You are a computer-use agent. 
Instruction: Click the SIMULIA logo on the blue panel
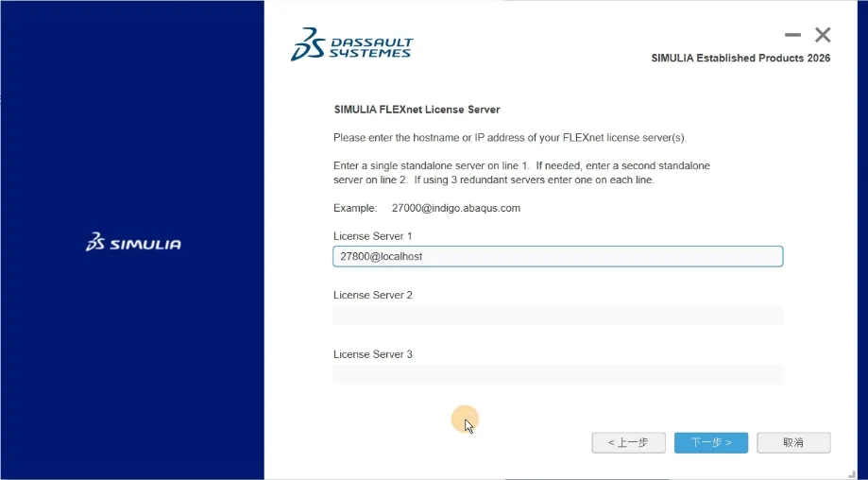pyautogui.click(x=133, y=243)
